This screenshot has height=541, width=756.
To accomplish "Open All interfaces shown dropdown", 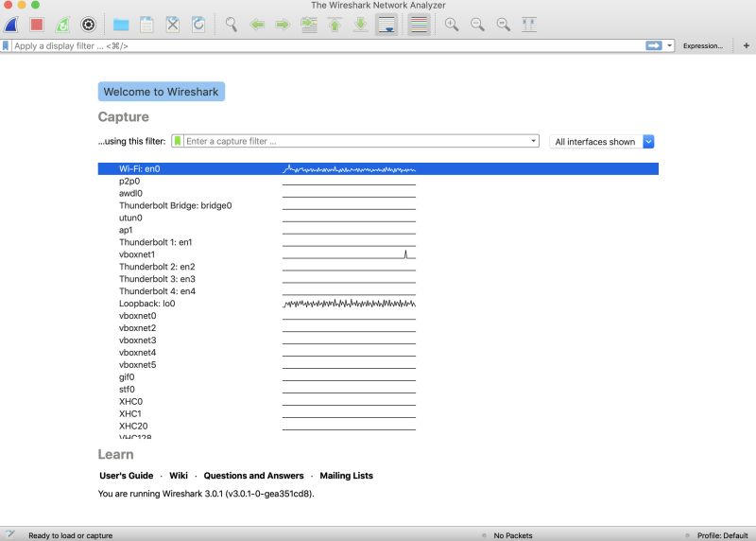I will pos(602,142).
